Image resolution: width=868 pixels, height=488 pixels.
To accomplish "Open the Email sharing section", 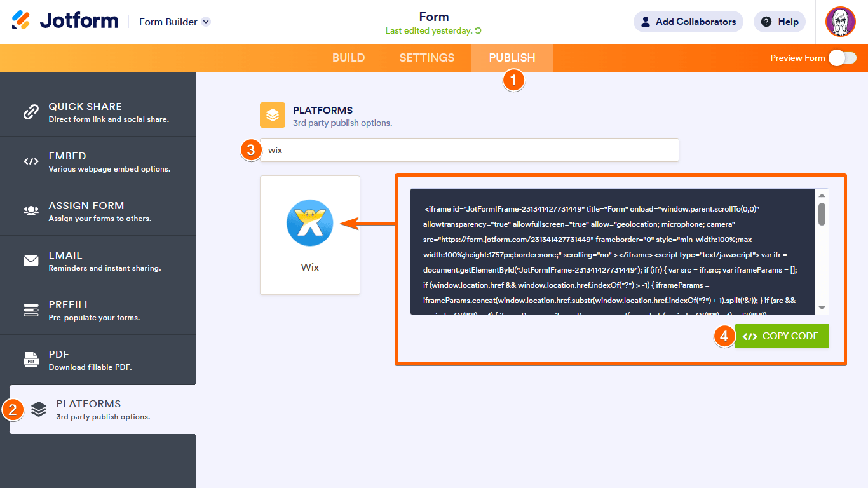I will point(98,261).
